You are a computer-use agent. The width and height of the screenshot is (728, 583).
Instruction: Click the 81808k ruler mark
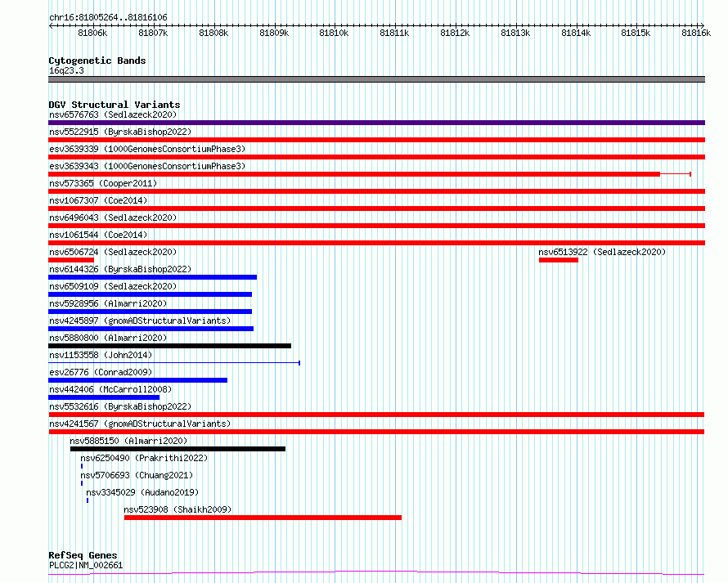click(213, 33)
